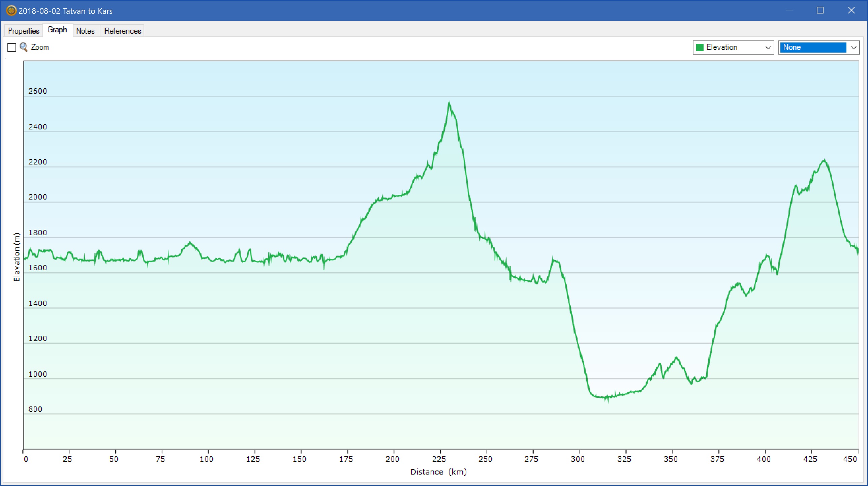Open the Elevation graph type dropdown
Image resolution: width=868 pixels, height=486 pixels.
tap(733, 48)
